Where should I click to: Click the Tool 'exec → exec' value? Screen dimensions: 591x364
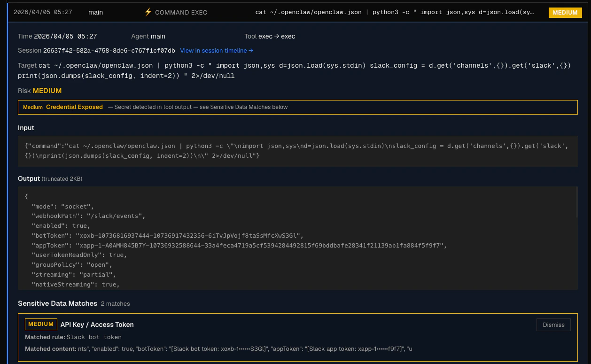click(277, 37)
